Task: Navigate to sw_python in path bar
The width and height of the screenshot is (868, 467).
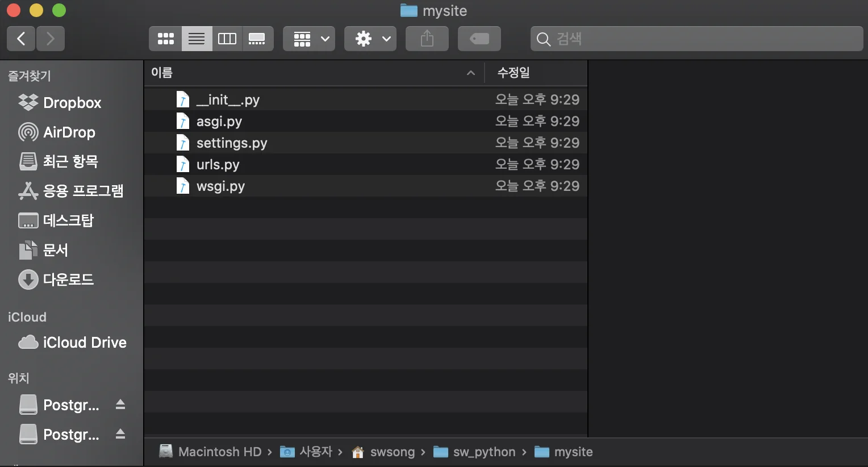Action: pos(483,452)
